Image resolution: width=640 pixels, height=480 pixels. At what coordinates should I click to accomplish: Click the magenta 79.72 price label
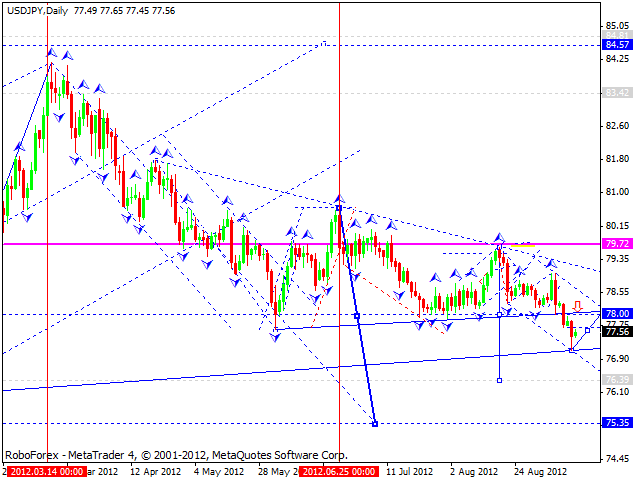point(618,244)
